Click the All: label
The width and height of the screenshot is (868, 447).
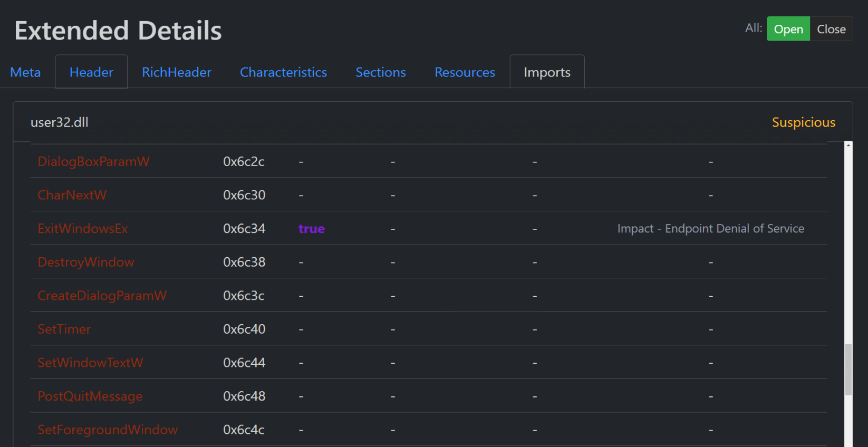(754, 28)
